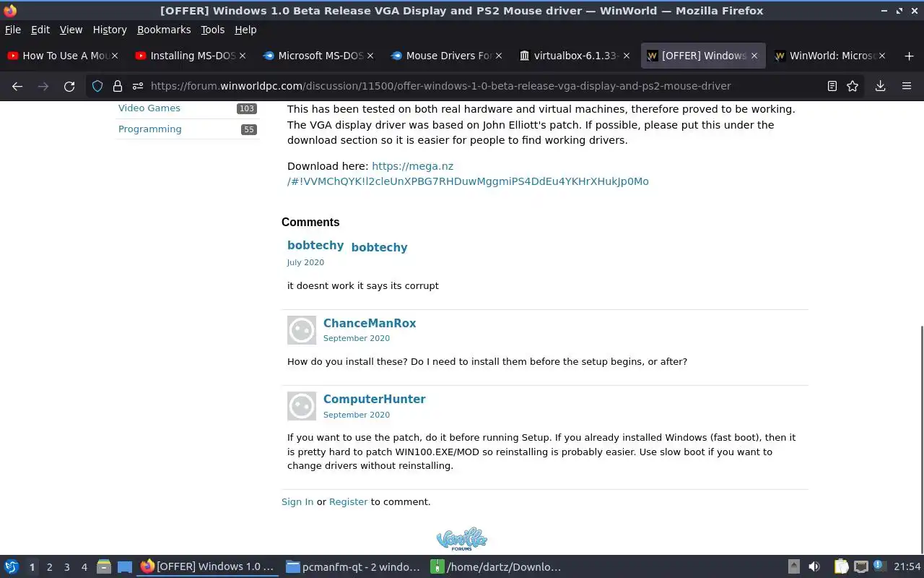This screenshot has height=578, width=924.
Task: Open the Firefox hamburger menu
Action: tap(907, 86)
